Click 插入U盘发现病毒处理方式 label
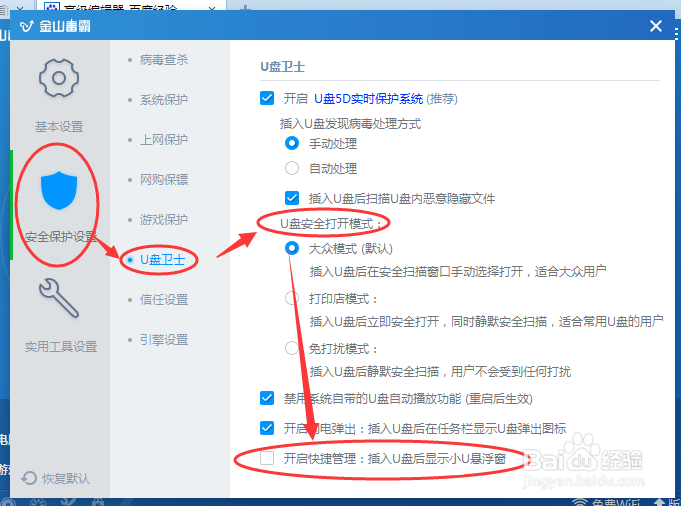Viewport: 681px width, 506px height. click(x=350, y=124)
